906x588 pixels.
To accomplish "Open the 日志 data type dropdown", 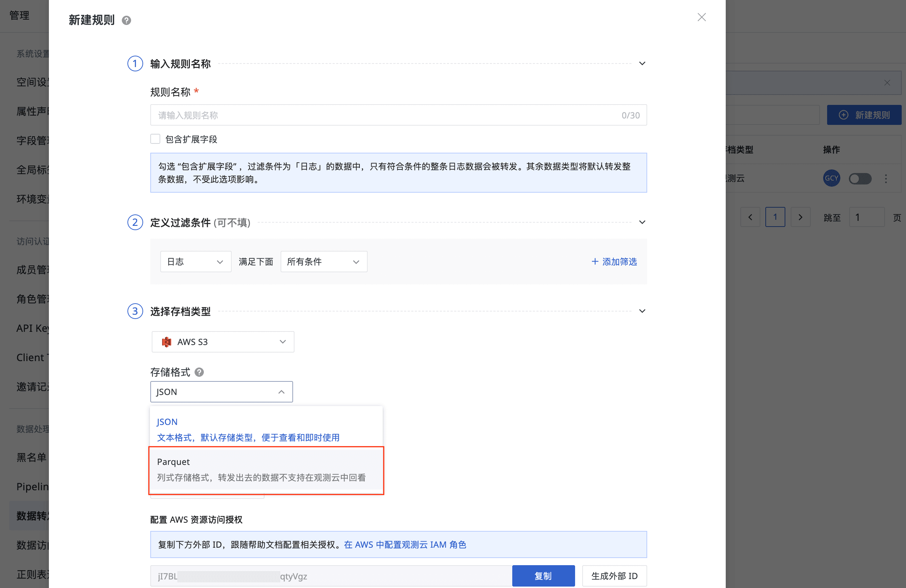I will [x=195, y=262].
